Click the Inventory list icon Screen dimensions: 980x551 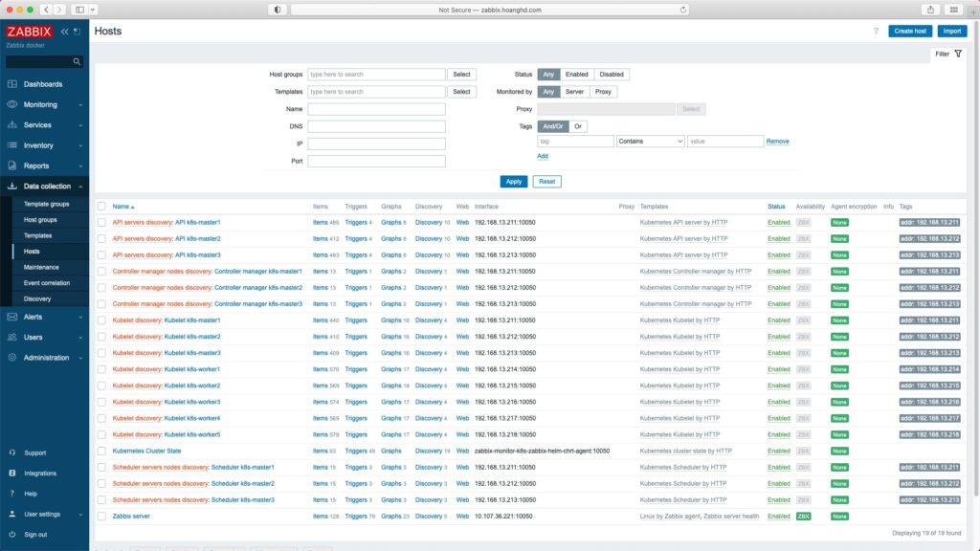coord(11,145)
